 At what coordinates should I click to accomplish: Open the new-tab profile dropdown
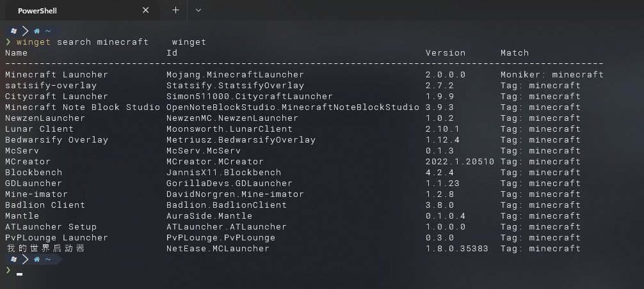tap(198, 10)
